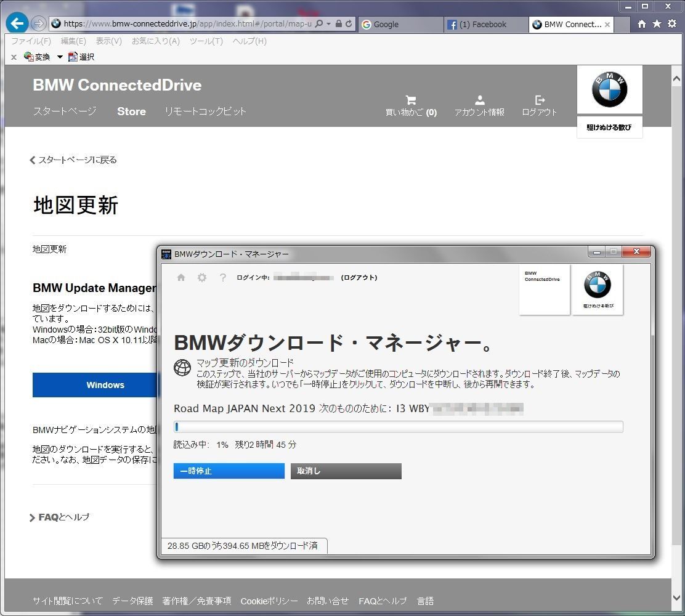Click the address bar lock icon
This screenshot has height=616, width=685.
[339, 23]
